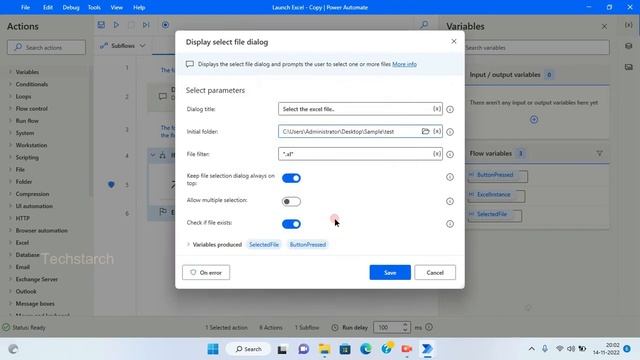Open the Tools menu
This screenshot has height=360, width=640.
[94, 7]
